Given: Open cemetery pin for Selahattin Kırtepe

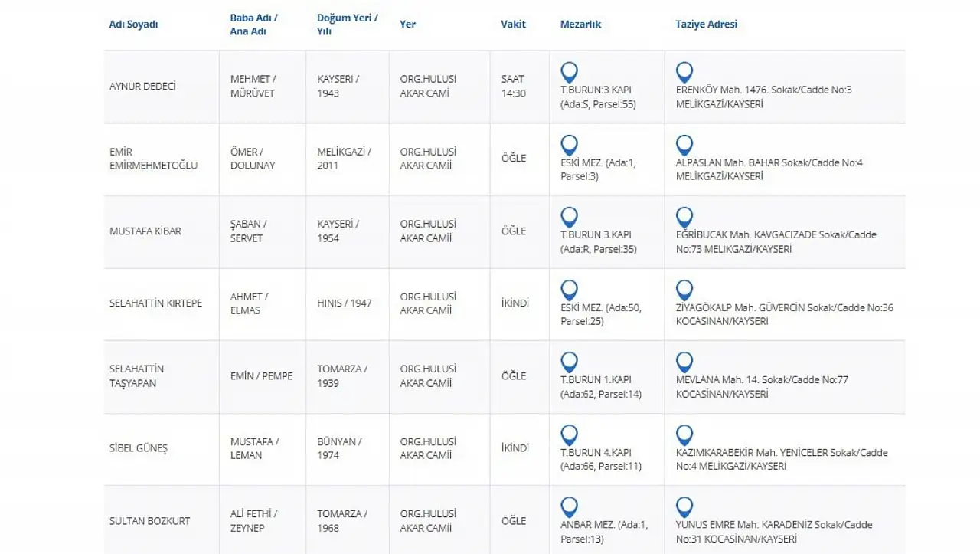Looking at the screenshot, I should [569, 290].
